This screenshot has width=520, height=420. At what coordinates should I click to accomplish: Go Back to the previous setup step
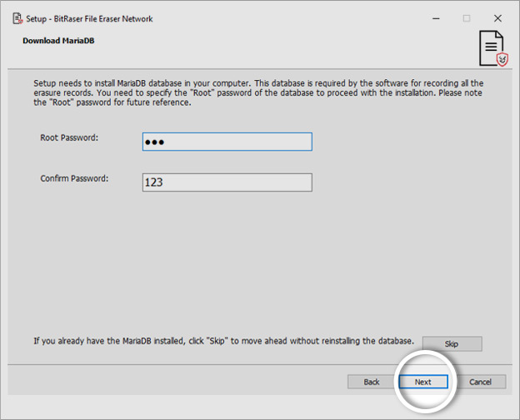coord(372,382)
